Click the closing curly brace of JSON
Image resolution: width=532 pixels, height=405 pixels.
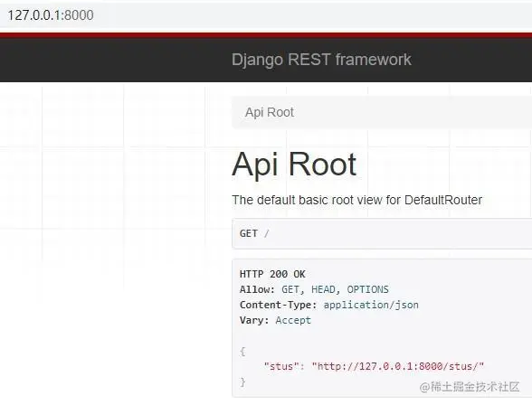(242, 382)
